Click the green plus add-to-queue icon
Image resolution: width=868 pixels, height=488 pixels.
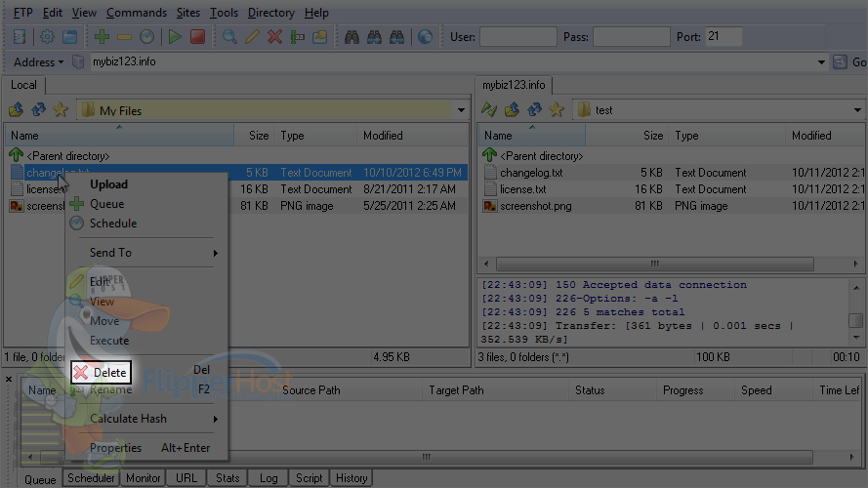point(102,37)
